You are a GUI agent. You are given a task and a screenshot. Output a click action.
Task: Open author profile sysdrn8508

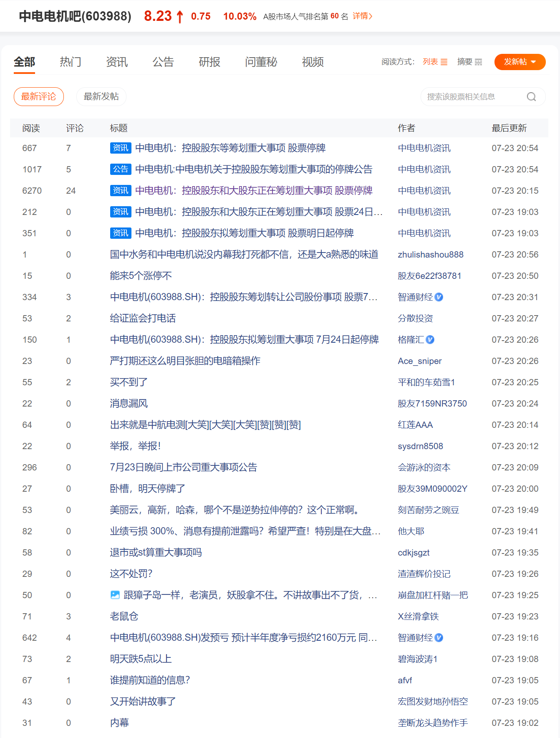(421, 446)
